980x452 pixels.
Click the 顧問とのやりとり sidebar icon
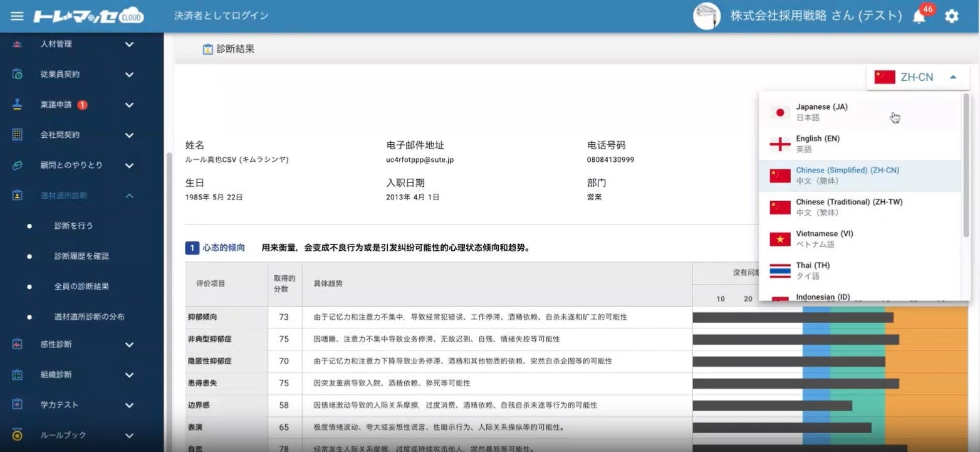(17, 165)
